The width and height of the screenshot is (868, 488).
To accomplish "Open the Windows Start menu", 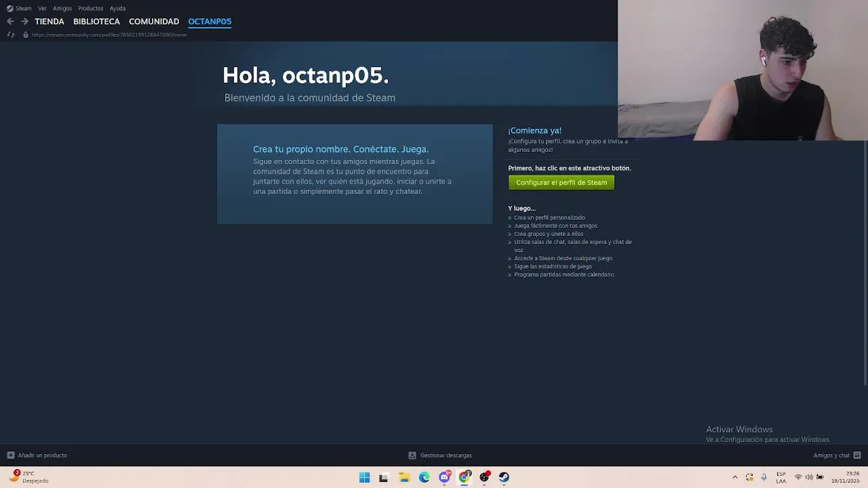I will click(364, 477).
